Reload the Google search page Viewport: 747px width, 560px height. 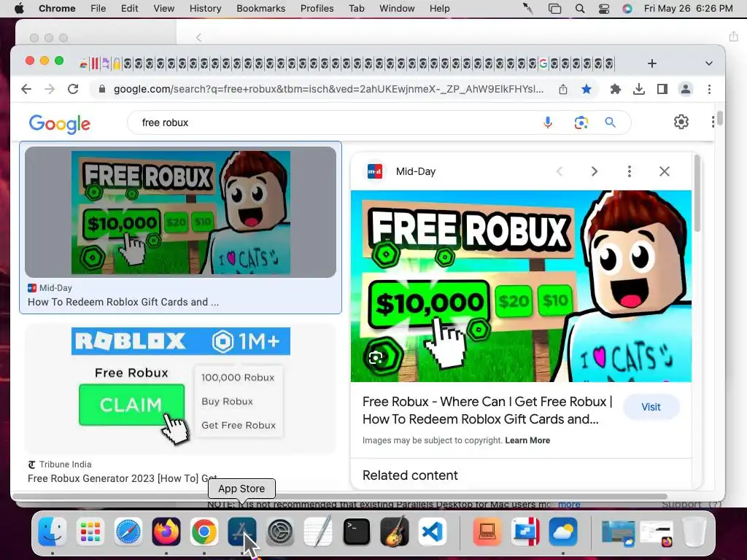(x=73, y=89)
